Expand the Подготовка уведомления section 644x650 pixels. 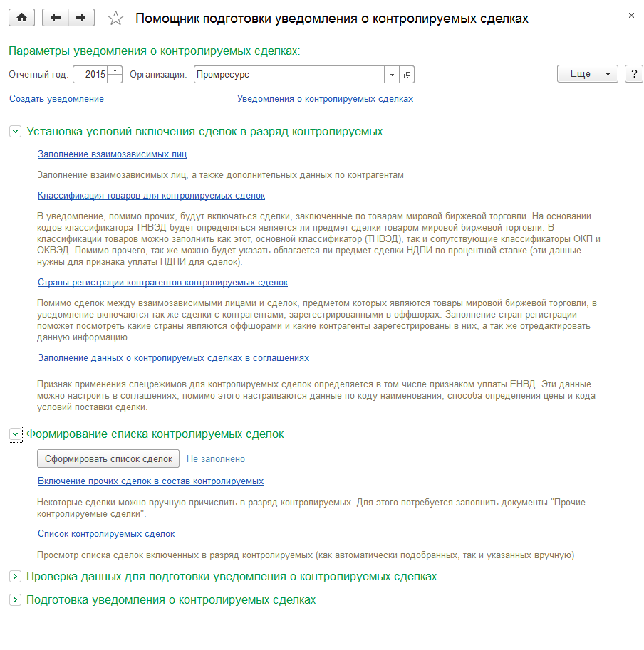tap(16, 600)
